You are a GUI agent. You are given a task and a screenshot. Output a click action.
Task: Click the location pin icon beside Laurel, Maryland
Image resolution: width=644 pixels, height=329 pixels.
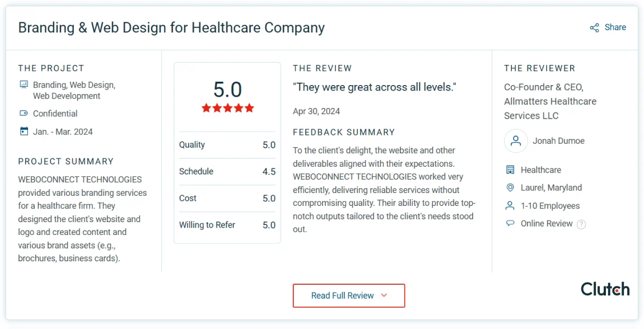coord(510,187)
